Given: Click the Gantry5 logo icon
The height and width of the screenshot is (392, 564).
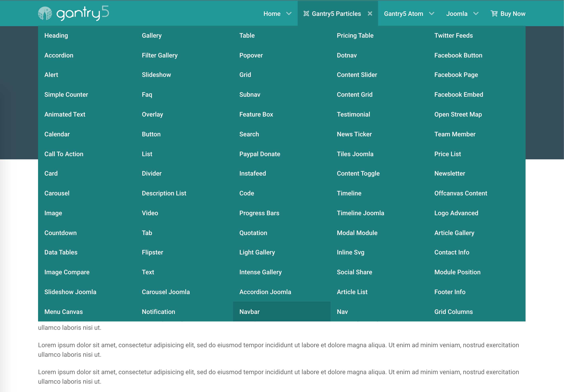Looking at the screenshot, I should [45, 13].
